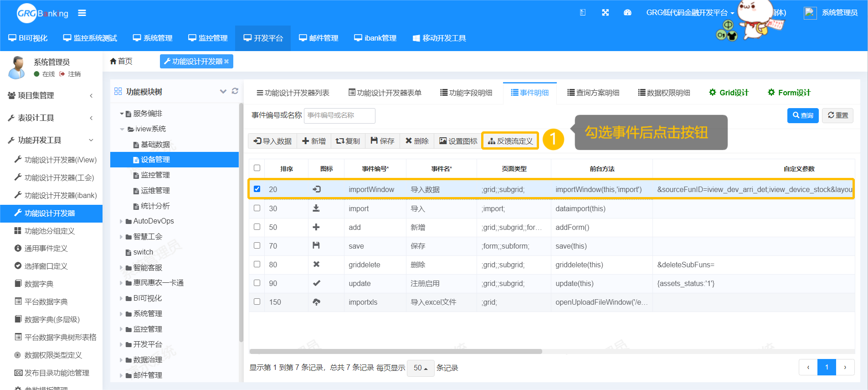Click the user picture in top right header
Screen dimensions: 868x390
pyautogui.click(x=810, y=13)
